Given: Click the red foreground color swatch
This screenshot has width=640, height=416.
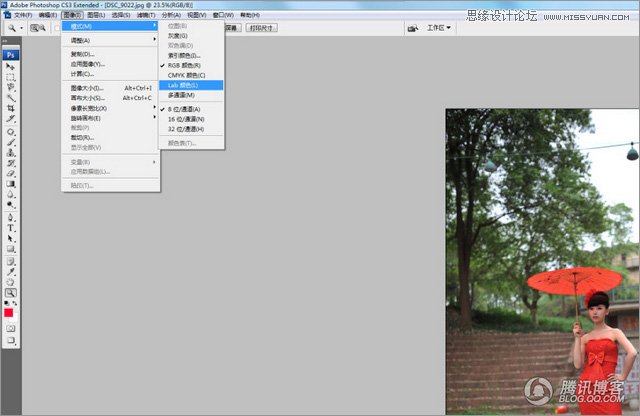Looking at the screenshot, I should click(x=9, y=313).
